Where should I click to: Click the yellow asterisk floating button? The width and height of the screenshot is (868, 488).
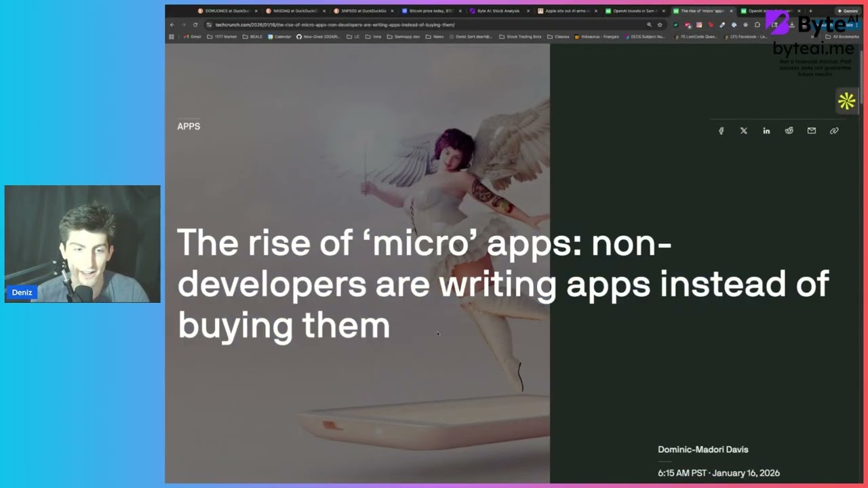coord(846,101)
